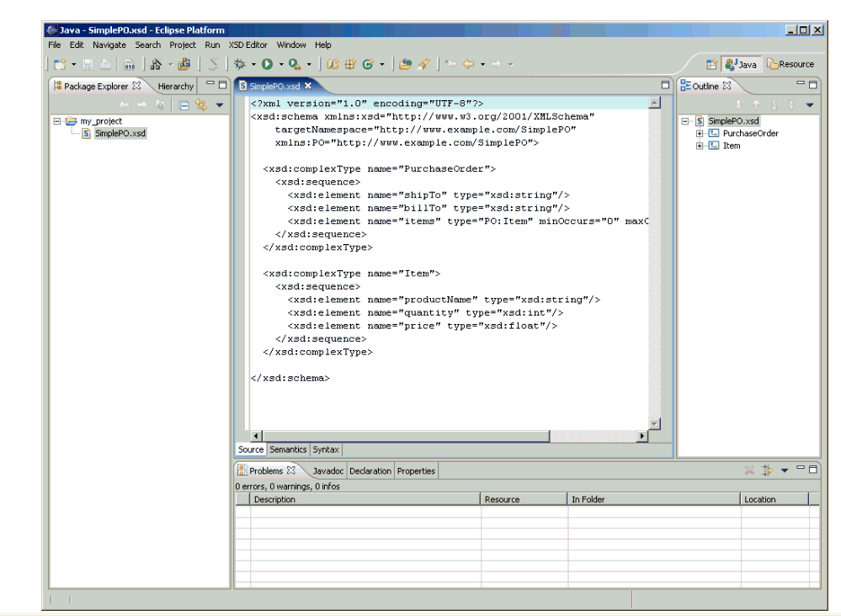
Task: Click the Filters icon in Problems view
Action: tap(767, 470)
